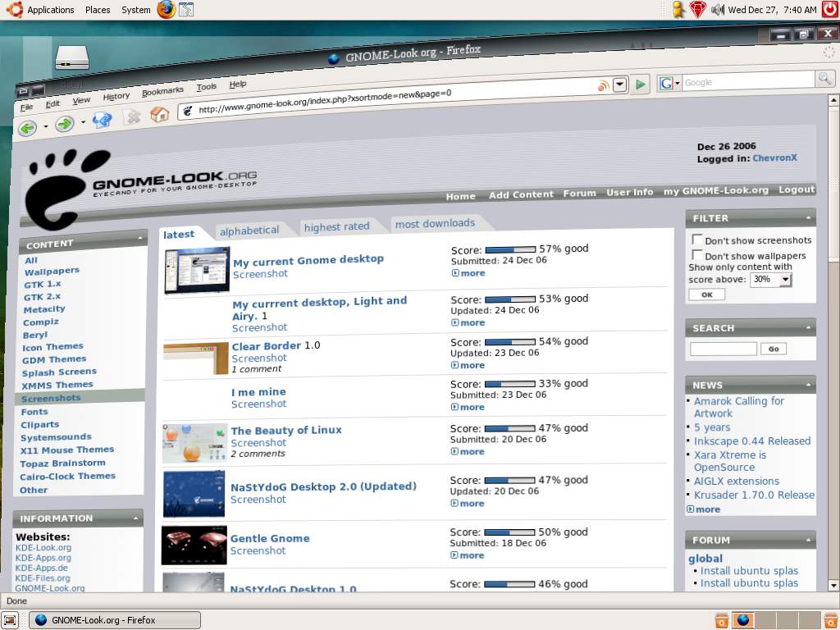Click the red power button icon

[830, 10]
